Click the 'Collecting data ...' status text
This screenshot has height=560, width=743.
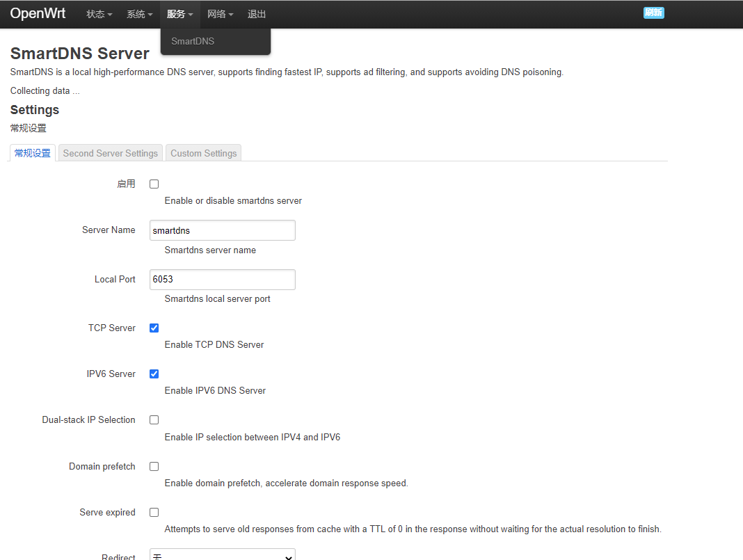click(x=45, y=90)
